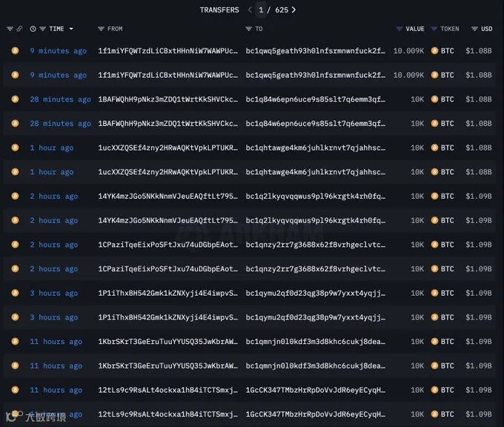Click Bitcoin chain icon in second 1 hour row
The width and height of the screenshot is (504, 427).
click(15, 172)
